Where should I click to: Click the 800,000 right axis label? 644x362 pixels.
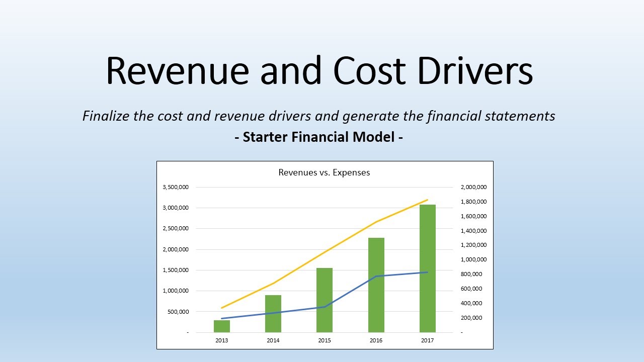pyautogui.click(x=471, y=274)
